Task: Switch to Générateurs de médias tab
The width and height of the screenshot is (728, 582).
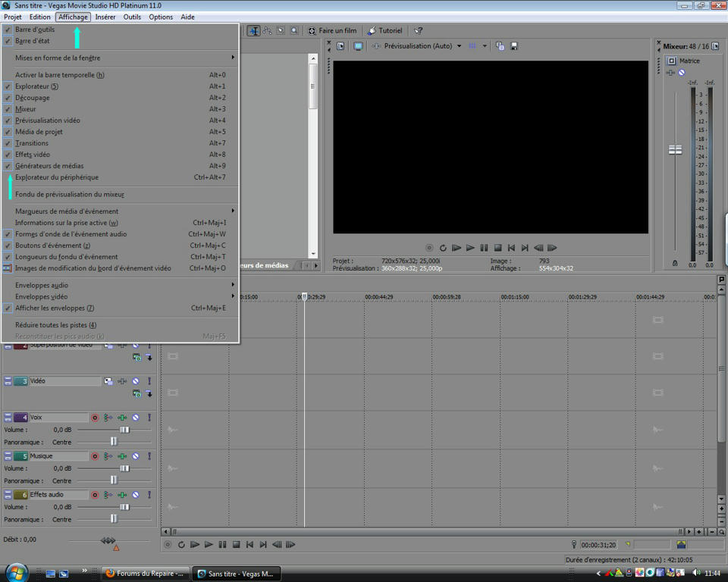Action: pyautogui.click(x=264, y=265)
